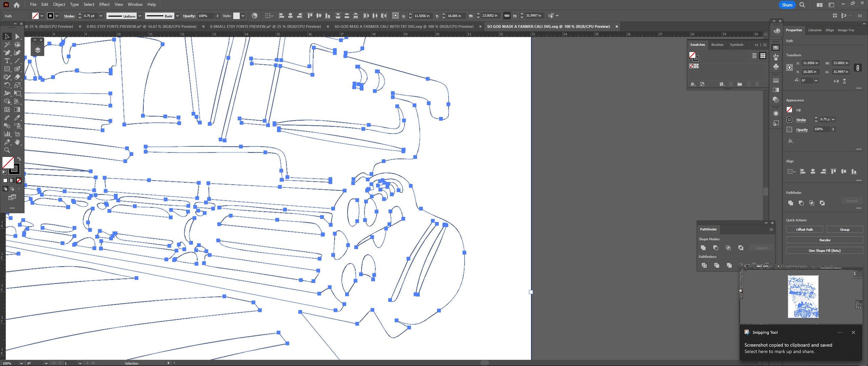The height and width of the screenshot is (366, 868).
Task: Select the Lasso tool
Action: (17, 45)
